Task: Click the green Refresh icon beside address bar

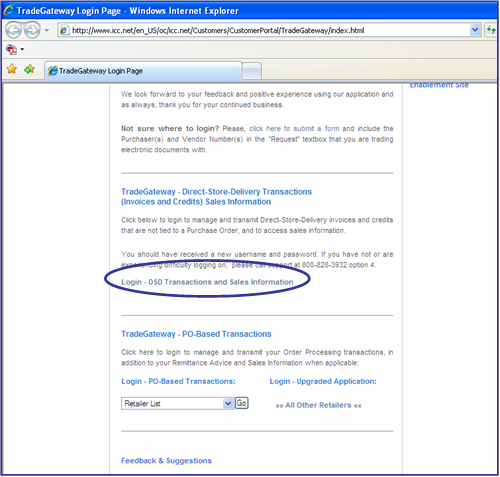Action: (x=491, y=30)
